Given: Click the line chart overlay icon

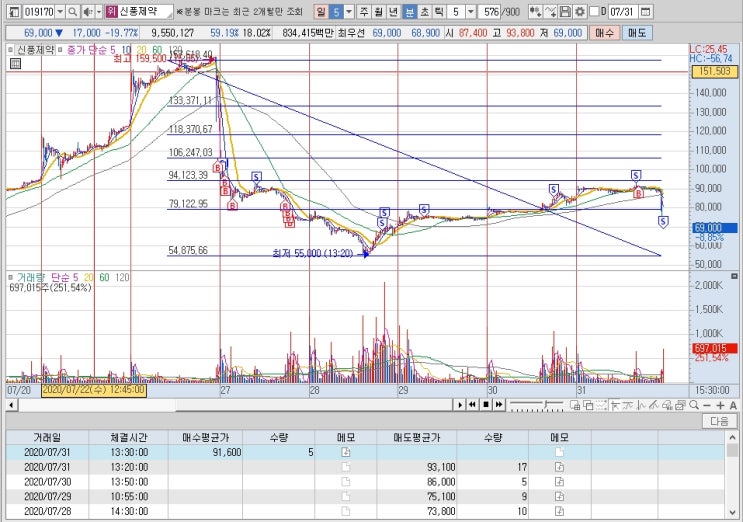Looking at the screenshot, I should tap(550, 12).
